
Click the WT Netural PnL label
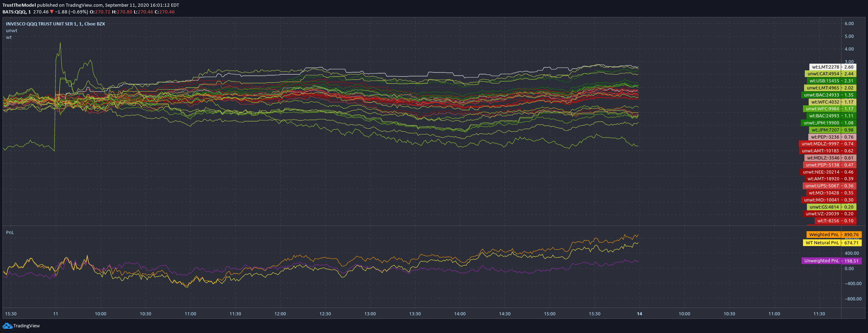[x=822, y=243]
